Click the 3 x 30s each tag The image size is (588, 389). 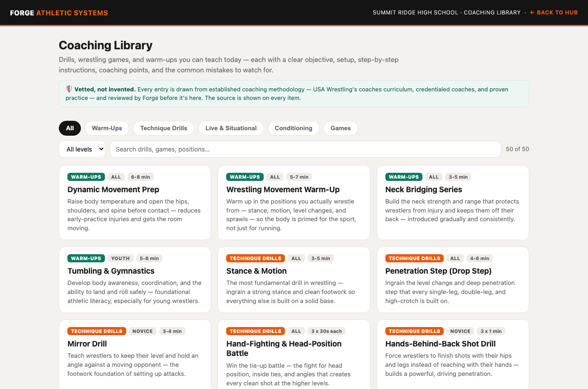327,331
